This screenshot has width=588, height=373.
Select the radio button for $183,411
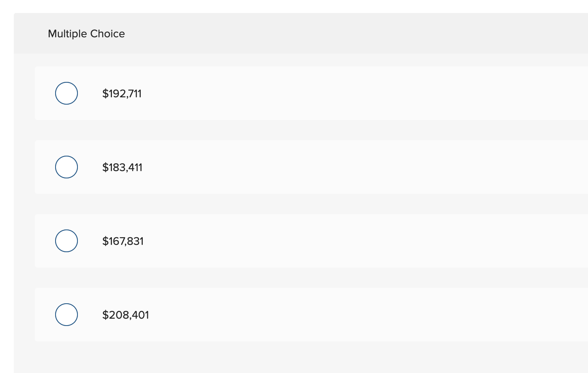66,167
